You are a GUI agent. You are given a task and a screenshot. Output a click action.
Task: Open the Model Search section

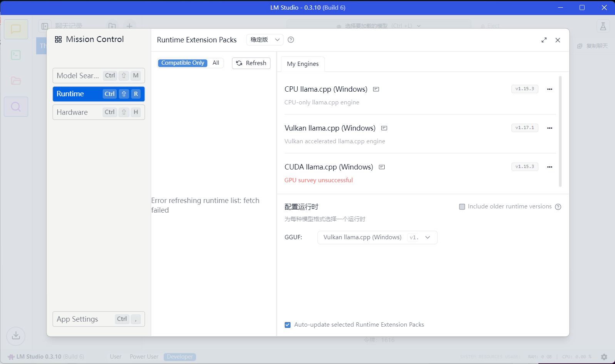pyautogui.click(x=99, y=75)
